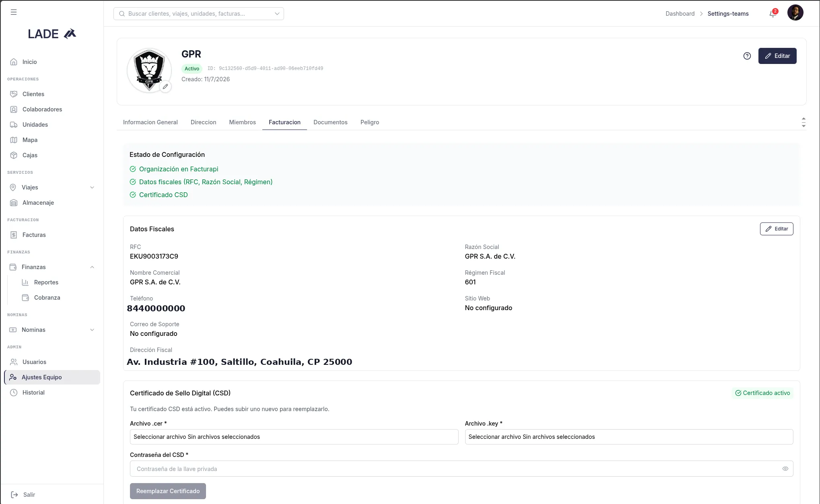
Task: Select the Facturacion tab
Action: [x=284, y=122]
